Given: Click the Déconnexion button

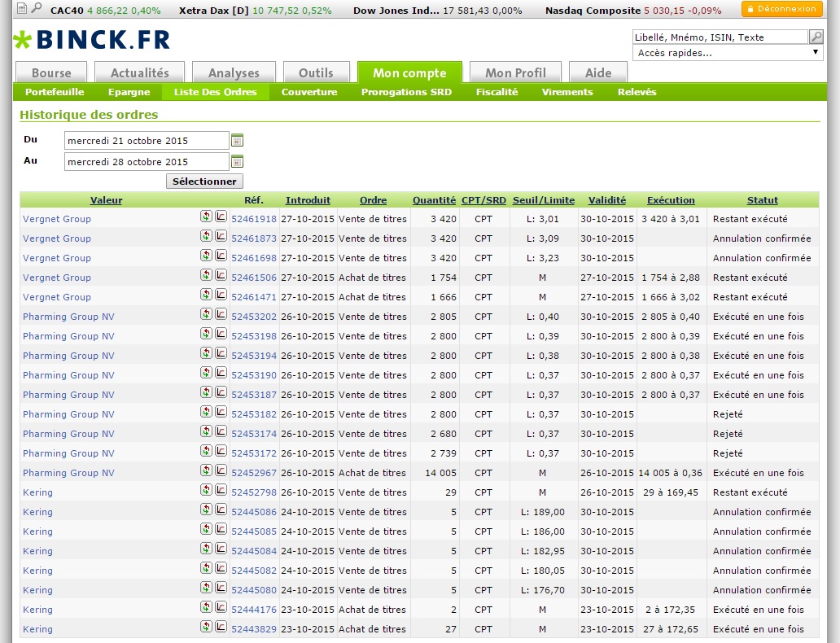Looking at the screenshot, I should (781, 9).
